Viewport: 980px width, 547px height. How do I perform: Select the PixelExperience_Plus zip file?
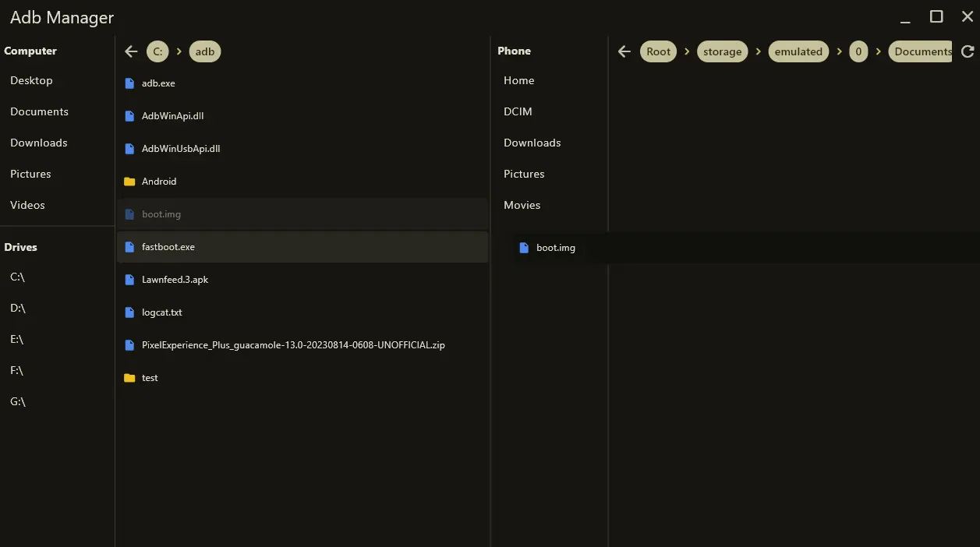click(293, 345)
